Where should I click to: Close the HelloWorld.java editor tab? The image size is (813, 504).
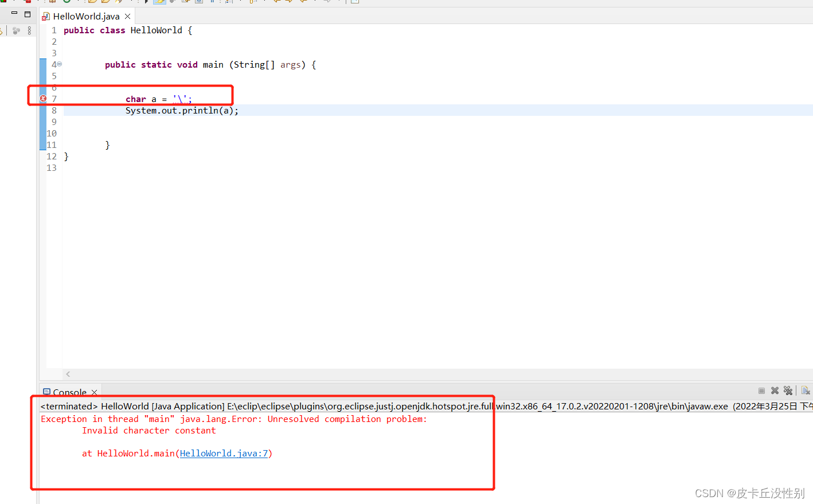[x=127, y=16]
